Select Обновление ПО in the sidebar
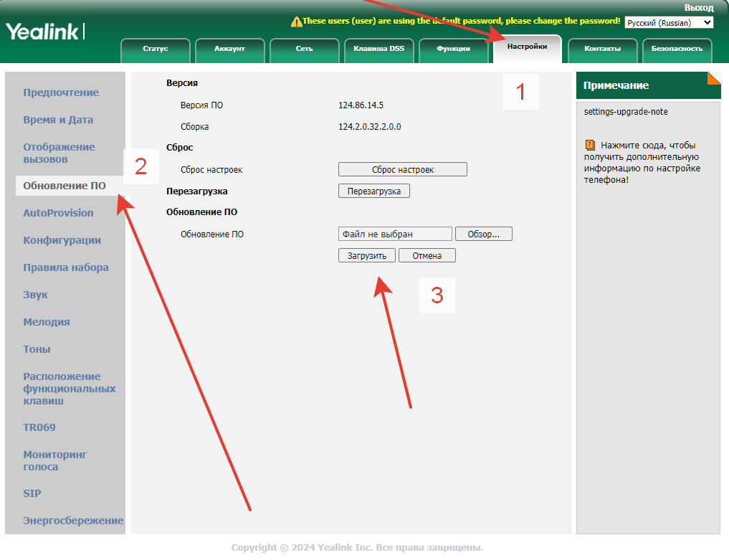This screenshot has width=729, height=560. pyautogui.click(x=65, y=186)
